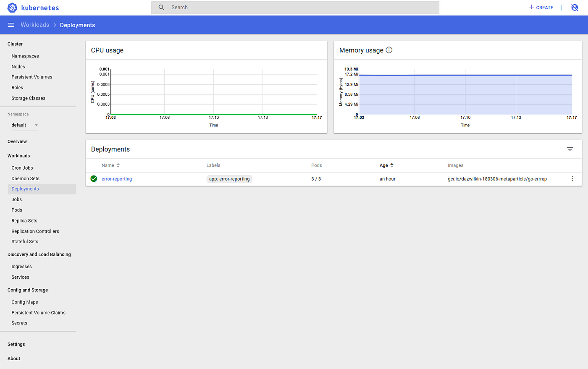Open the filter icon on Deployments card

tap(570, 149)
